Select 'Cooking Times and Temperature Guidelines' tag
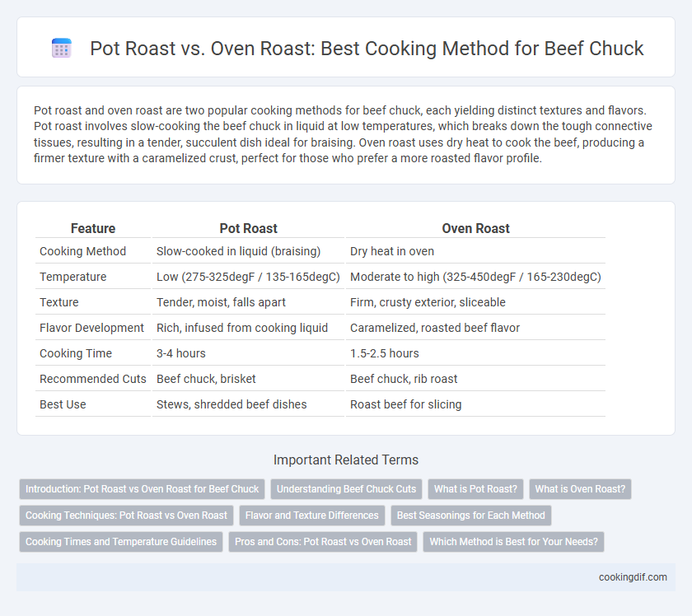This screenshot has height=616, width=692. click(121, 541)
